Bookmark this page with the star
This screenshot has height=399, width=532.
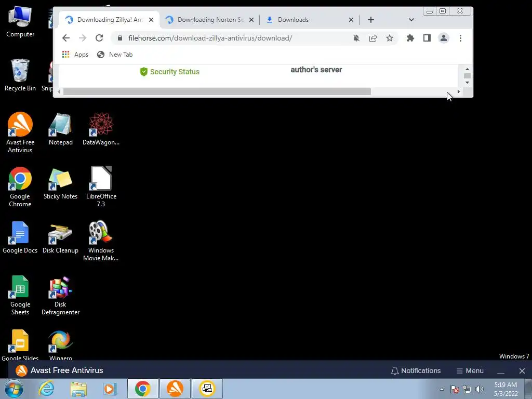(390, 38)
